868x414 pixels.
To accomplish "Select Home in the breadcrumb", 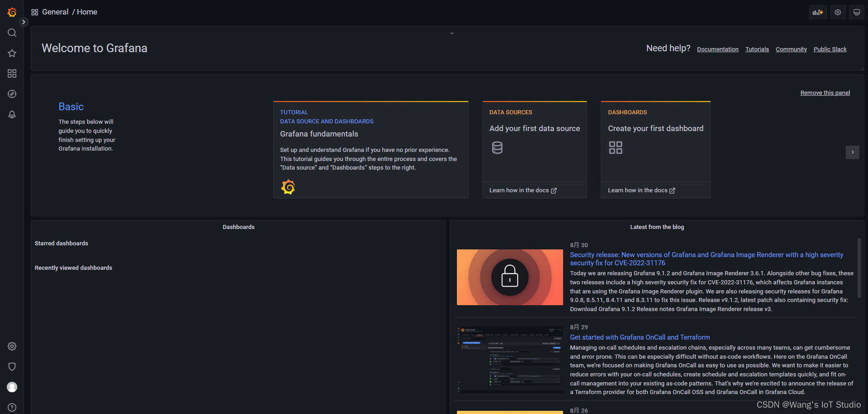I will (x=87, y=12).
